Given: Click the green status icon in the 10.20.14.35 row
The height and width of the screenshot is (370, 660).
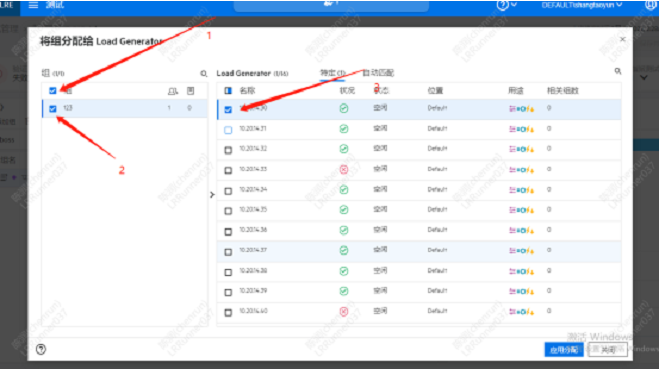Looking at the screenshot, I should click(344, 210).
